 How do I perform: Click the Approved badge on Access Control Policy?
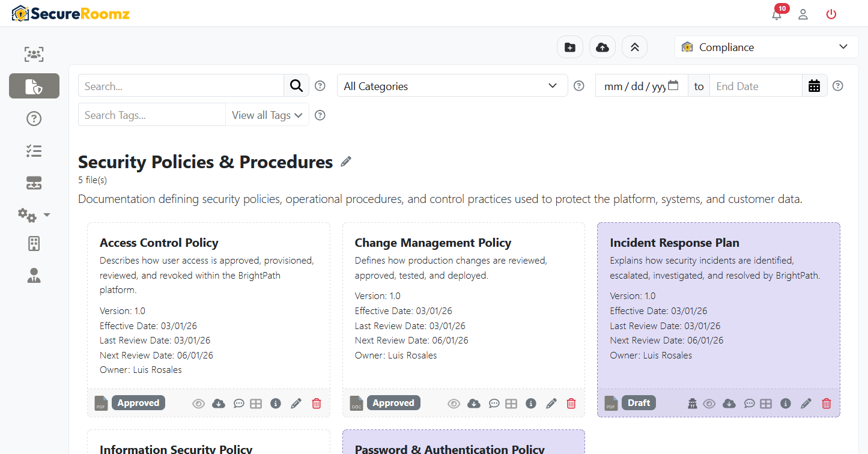138,403
